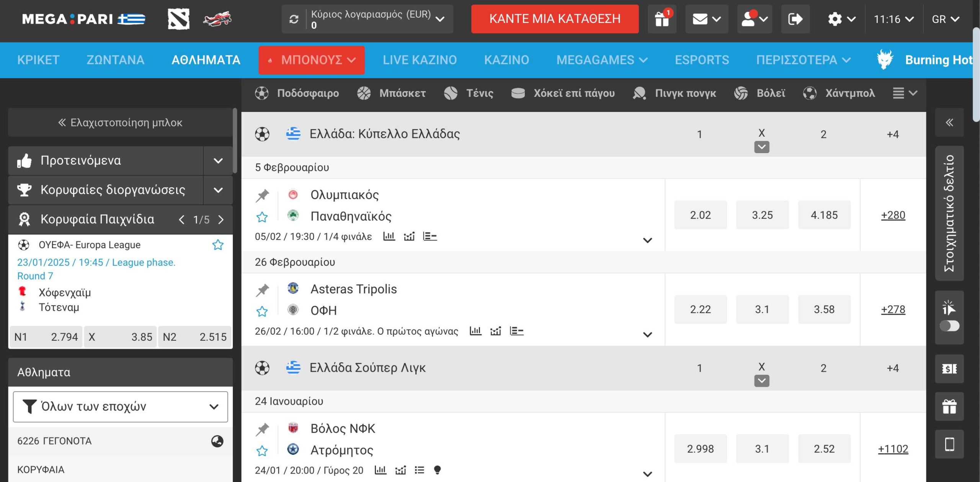
Task: Expand the Προτεινόμενα section
Action: [x=218, y=160]
